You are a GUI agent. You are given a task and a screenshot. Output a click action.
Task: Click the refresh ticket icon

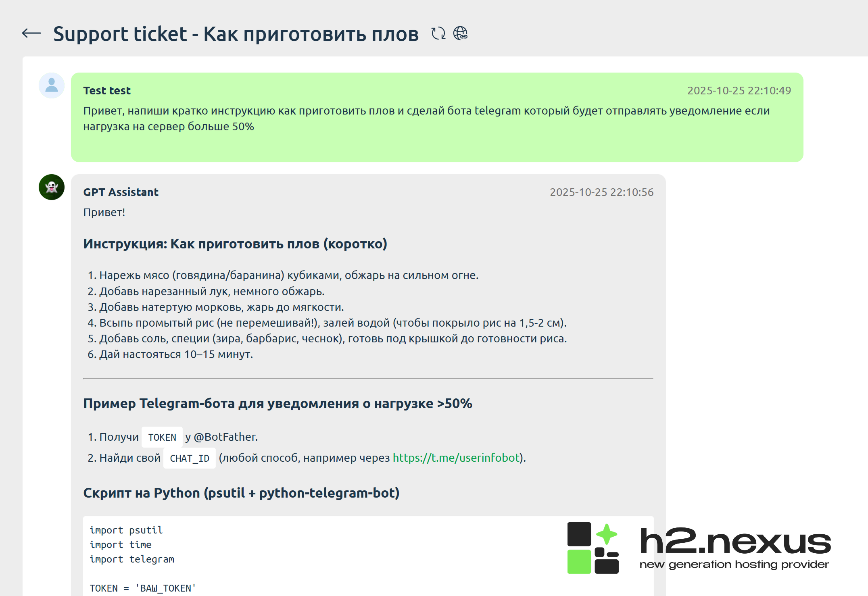(x=438, y=33)
